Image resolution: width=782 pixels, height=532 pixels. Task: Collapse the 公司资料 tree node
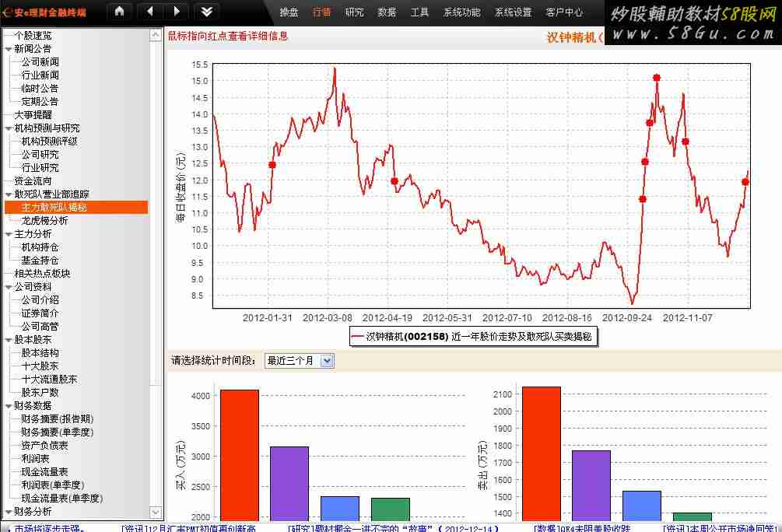click(9, 287)
